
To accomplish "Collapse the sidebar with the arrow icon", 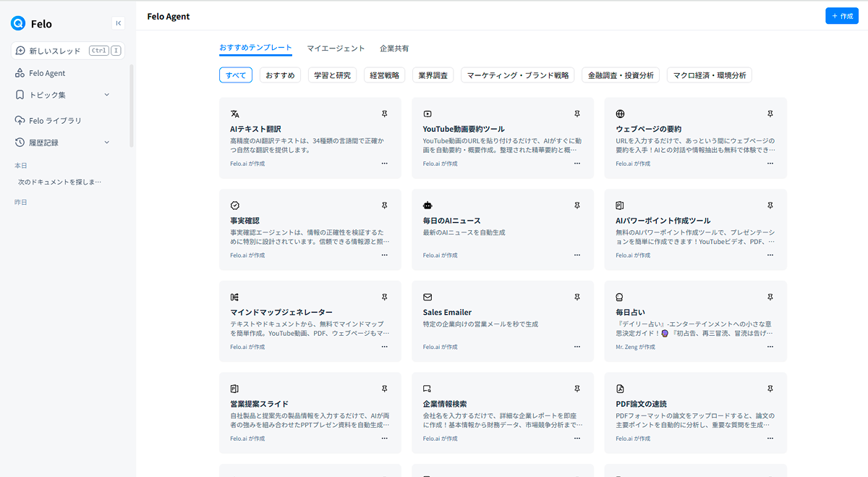I will point(119,23).
